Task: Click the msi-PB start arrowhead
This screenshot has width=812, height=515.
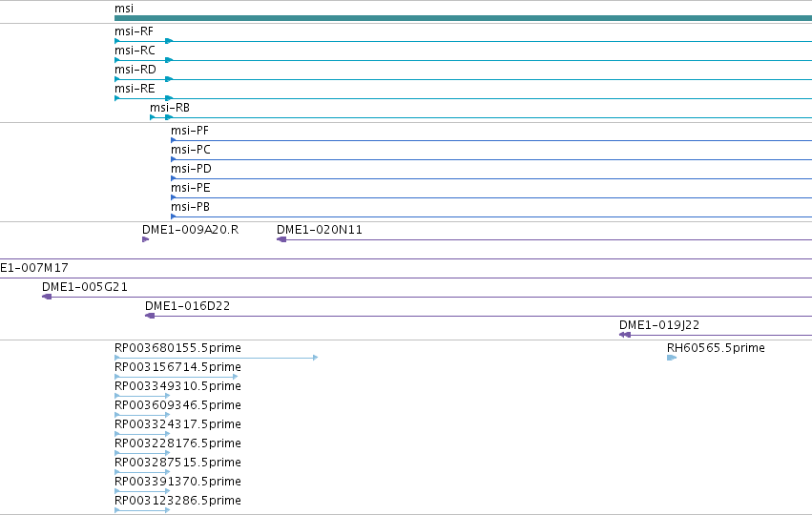Action: coord(174,216)
